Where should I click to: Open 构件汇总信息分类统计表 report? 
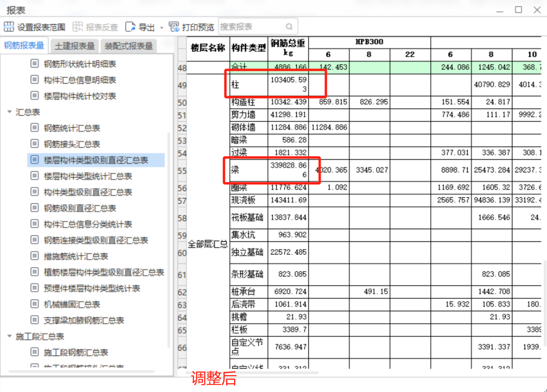coord(88,224)
